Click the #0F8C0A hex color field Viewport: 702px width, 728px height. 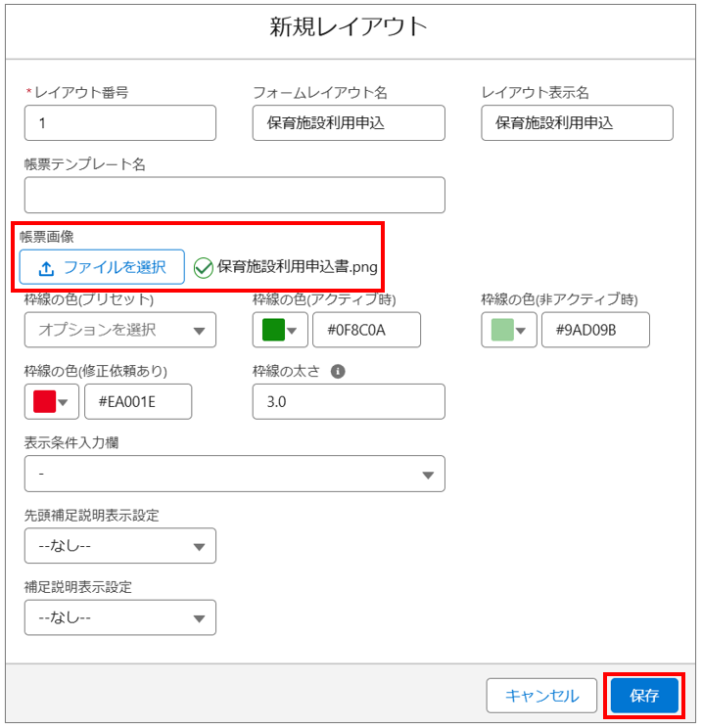[x=366, y=330]
